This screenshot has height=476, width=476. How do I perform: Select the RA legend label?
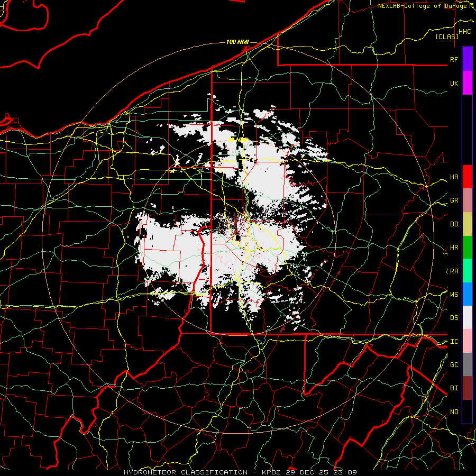454,271
